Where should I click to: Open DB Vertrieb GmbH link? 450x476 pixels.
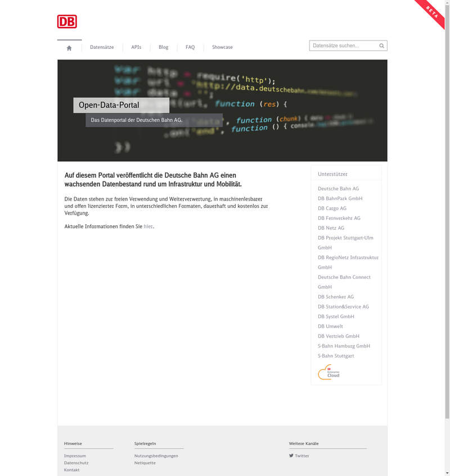pyautogui.click(x=339, y=336)
